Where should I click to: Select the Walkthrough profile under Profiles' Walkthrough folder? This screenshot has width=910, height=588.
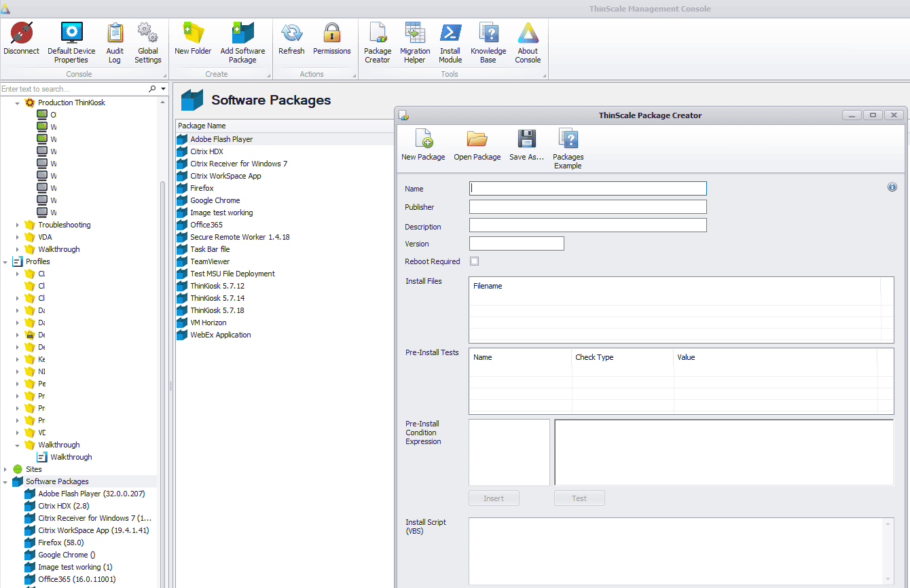pos(71,457)
